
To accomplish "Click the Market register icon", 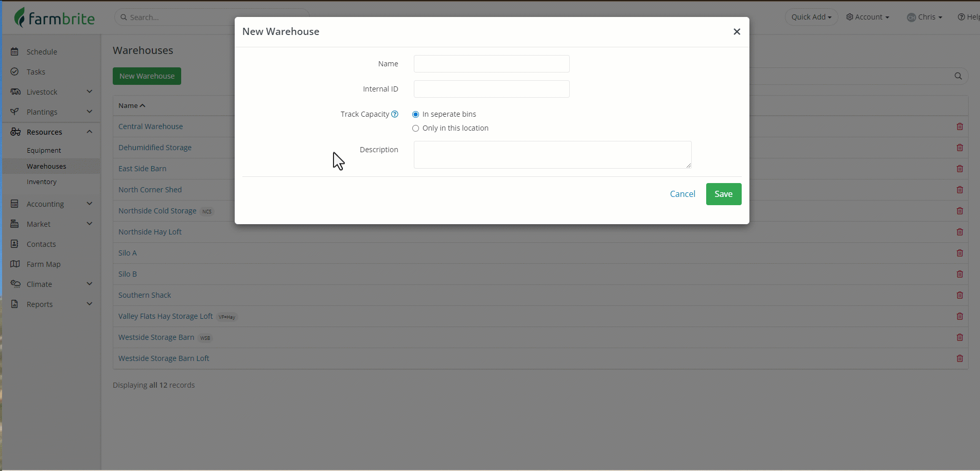I will 15,224.
